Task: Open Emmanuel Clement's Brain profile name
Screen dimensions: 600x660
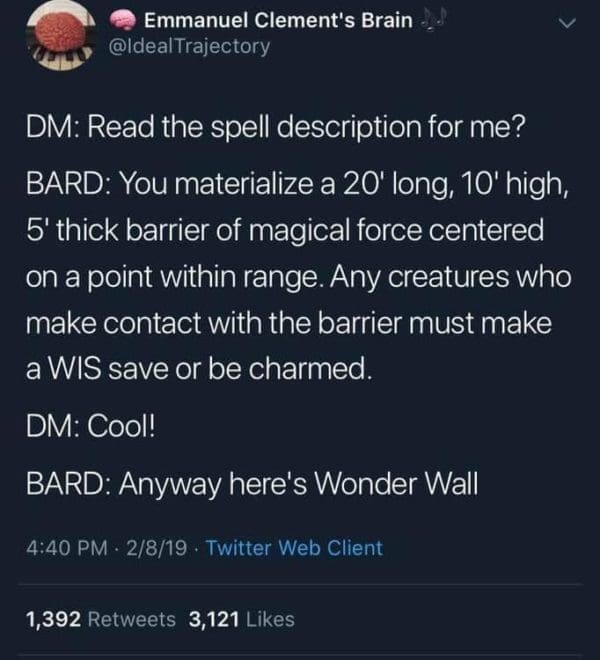Action: 278,20
